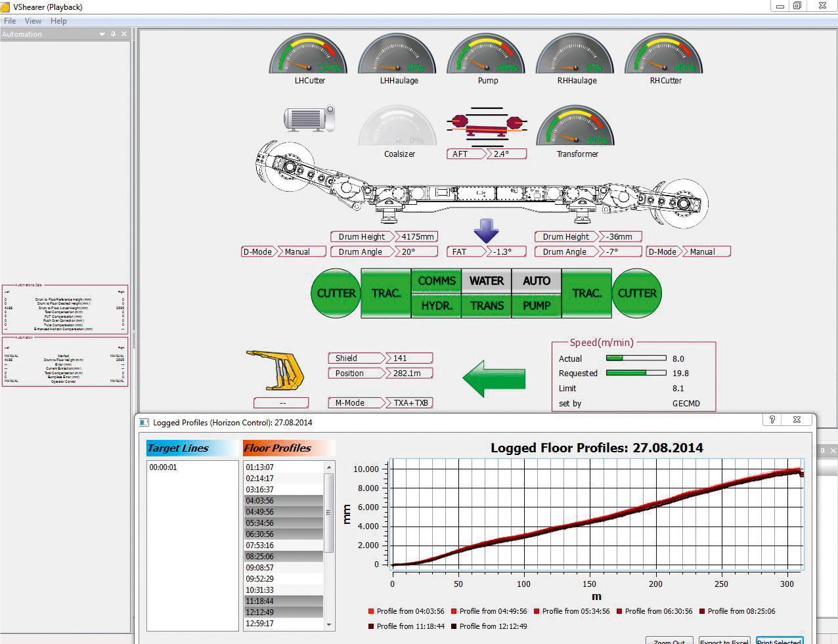
Task: Open the File menu
Action: click(x=10, y=21)
